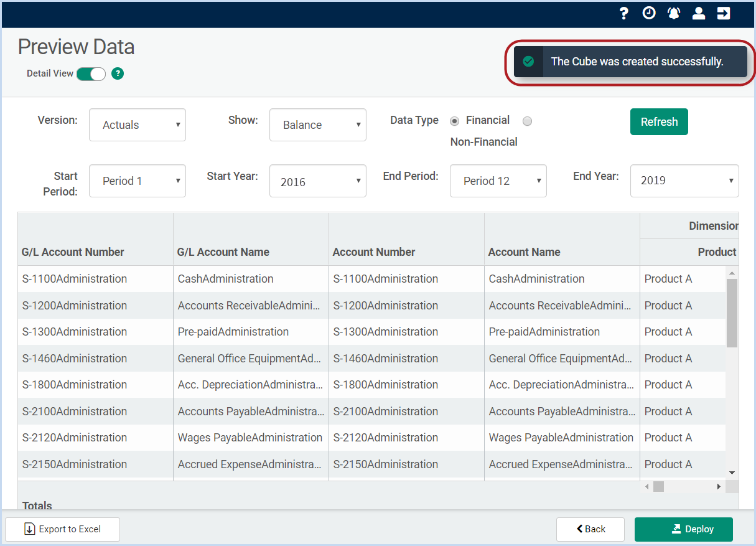Screen dimensions: 756x546
Task: Select the S-1200Administration G/L Account Number cell
Action: pyautogui.click(x=95, y=306)
